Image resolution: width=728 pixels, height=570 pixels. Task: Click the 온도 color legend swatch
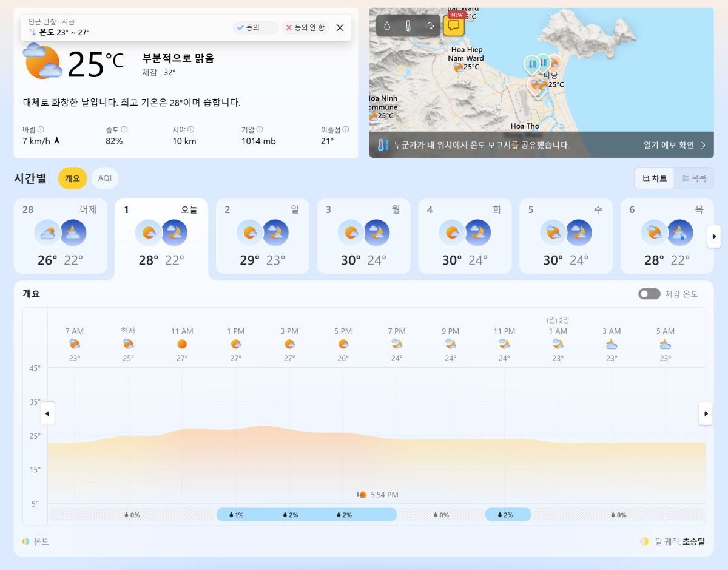click(x=26, y=541)
